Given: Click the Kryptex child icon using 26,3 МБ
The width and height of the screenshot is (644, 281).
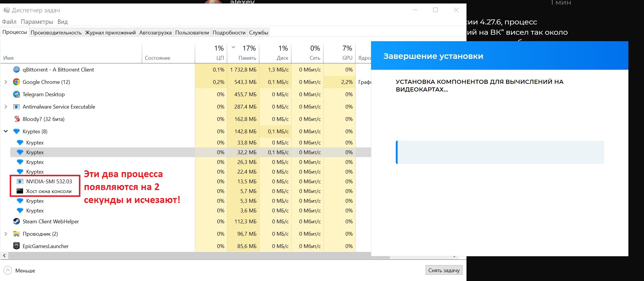Looking at the screenshot, I should 20,162.
